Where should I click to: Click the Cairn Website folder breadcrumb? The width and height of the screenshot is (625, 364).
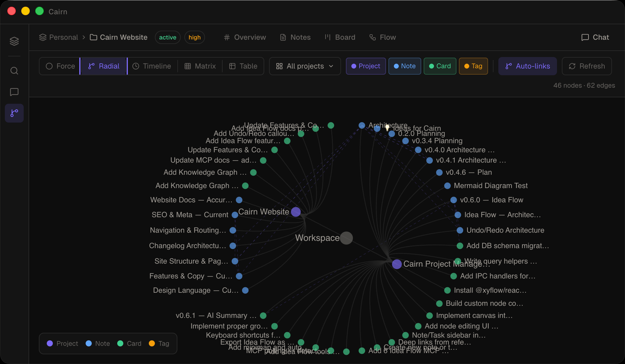[x=119, y=37]
